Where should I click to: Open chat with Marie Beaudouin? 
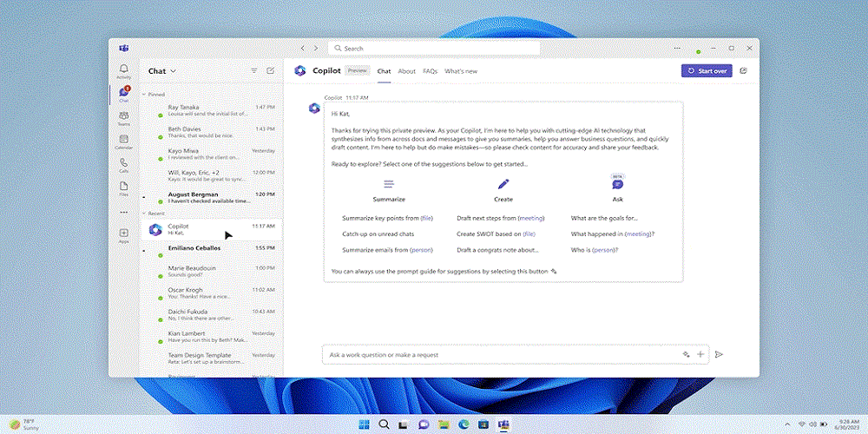212,271
